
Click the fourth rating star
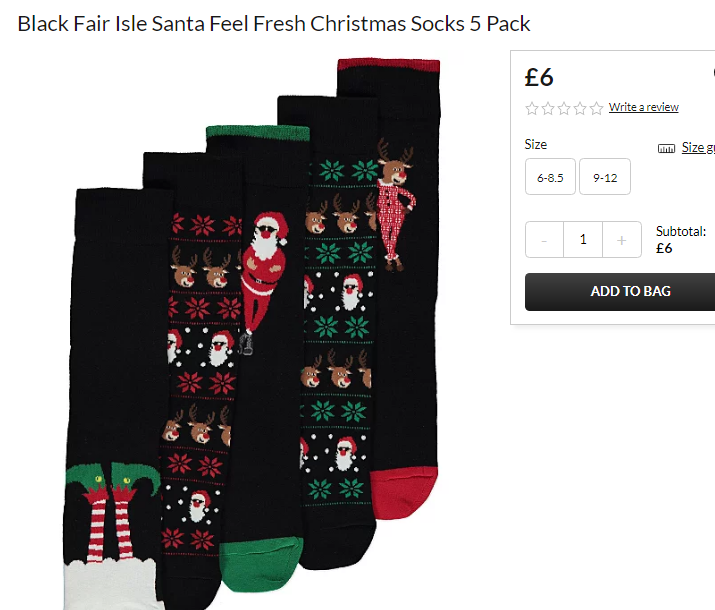click(580, 109)
